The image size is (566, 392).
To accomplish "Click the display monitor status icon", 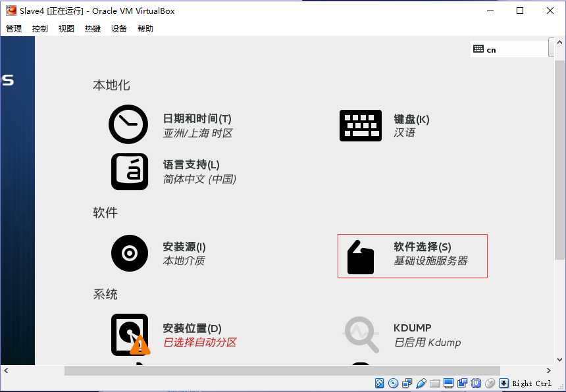I will click(448, 383).
